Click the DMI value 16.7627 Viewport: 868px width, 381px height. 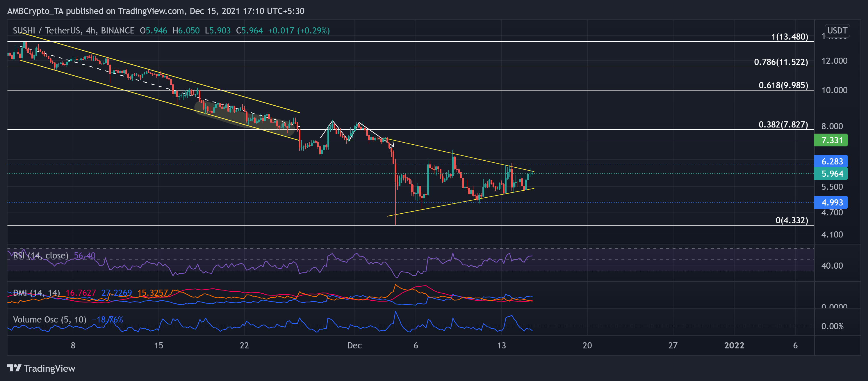tap(81, 293)
